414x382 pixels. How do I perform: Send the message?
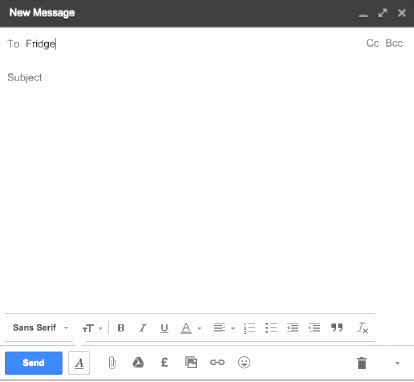pos(34,363)
